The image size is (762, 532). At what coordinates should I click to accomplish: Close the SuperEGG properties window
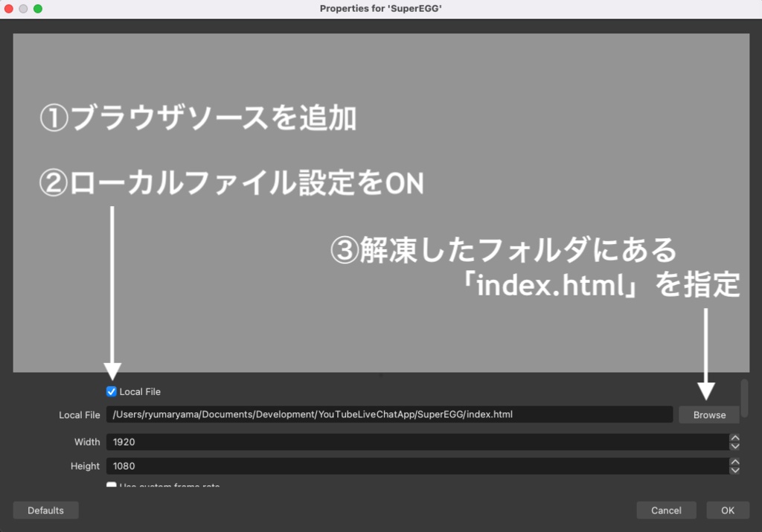coord(8,8)
